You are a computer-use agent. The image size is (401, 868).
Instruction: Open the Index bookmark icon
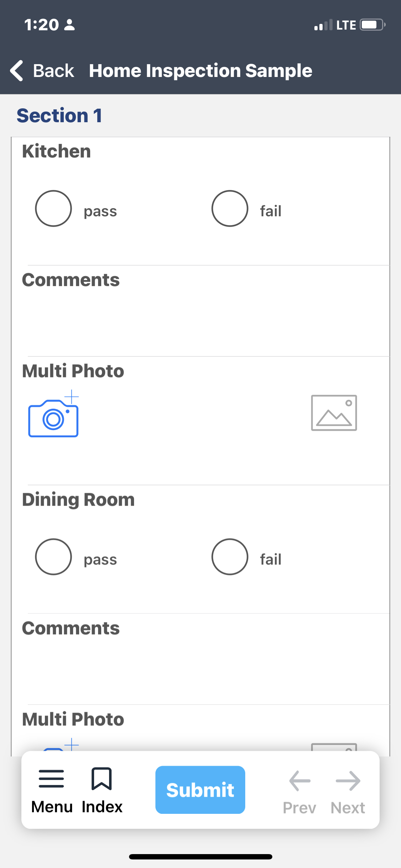[102, 779]
